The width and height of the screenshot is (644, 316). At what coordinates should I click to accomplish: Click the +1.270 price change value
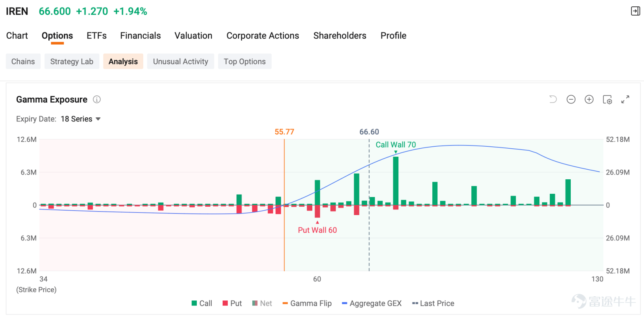(x=92, y=11)
